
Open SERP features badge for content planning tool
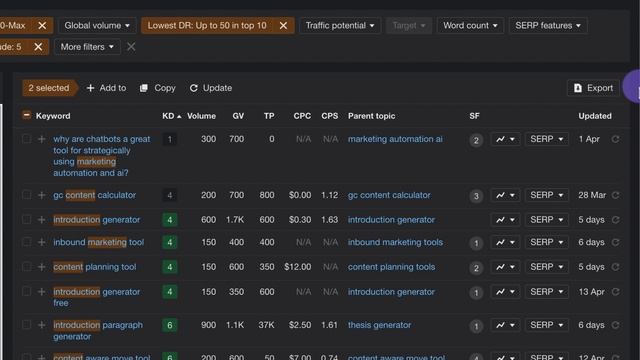click(476, 268)
